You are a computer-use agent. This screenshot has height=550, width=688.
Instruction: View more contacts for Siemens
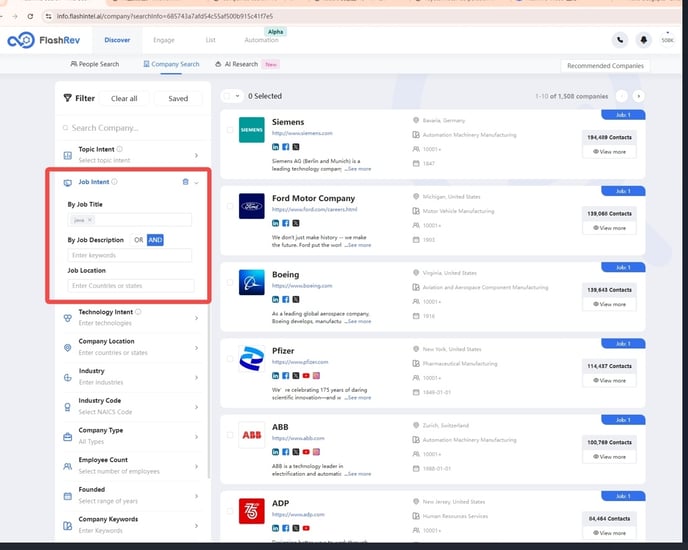pyautogui.click(x=609, y=151)
